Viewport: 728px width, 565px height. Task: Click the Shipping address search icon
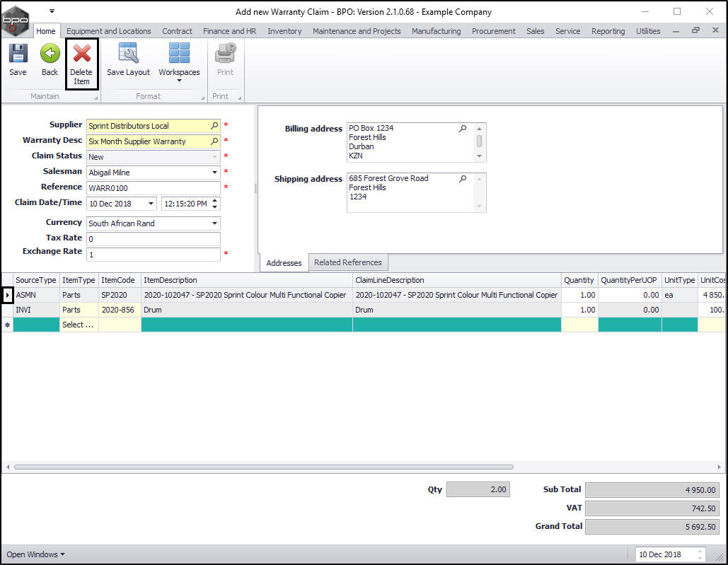click(463, 179)
